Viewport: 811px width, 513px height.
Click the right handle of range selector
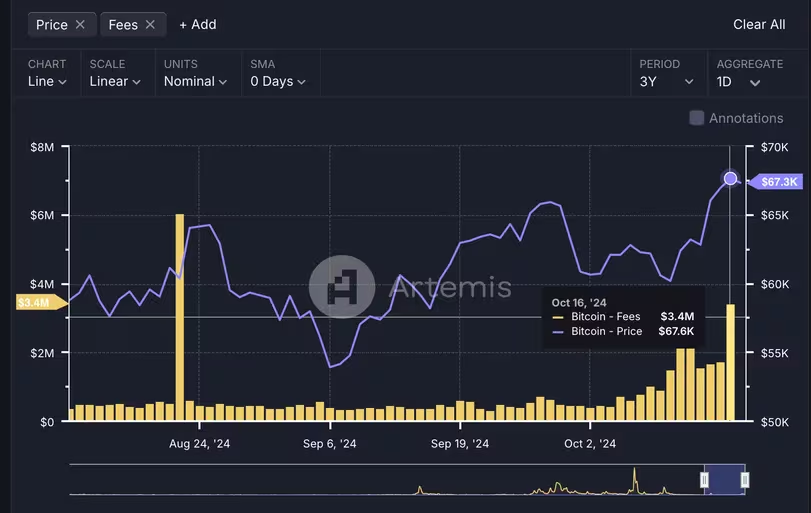744,480
